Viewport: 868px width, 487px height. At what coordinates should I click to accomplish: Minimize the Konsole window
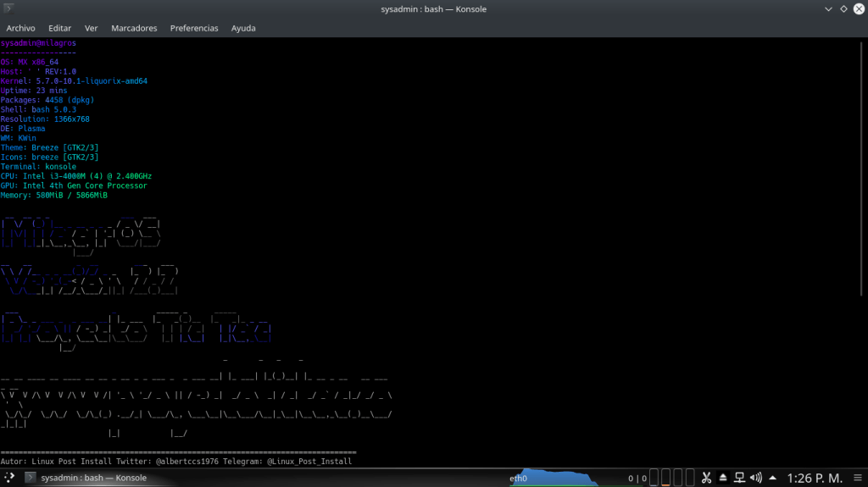pos(827,9)
